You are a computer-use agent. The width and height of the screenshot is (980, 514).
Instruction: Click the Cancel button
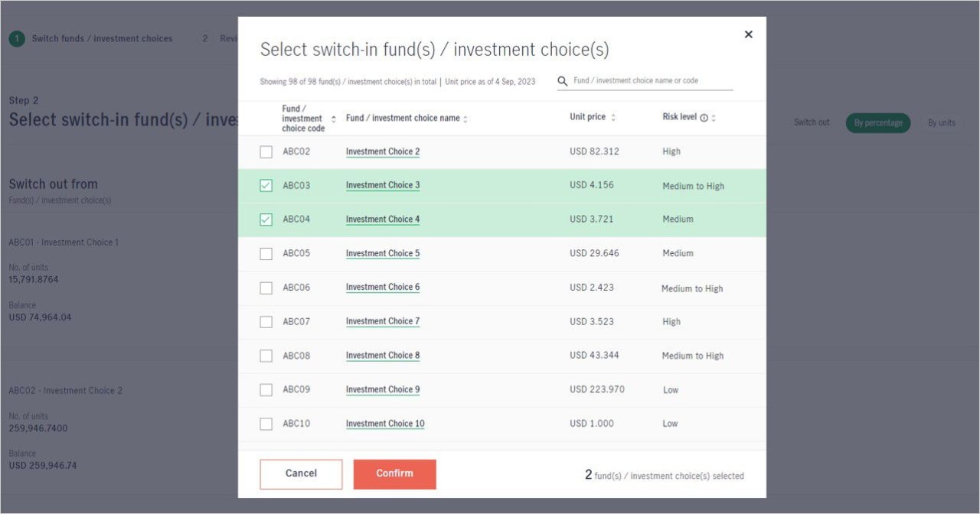(301, 473)
